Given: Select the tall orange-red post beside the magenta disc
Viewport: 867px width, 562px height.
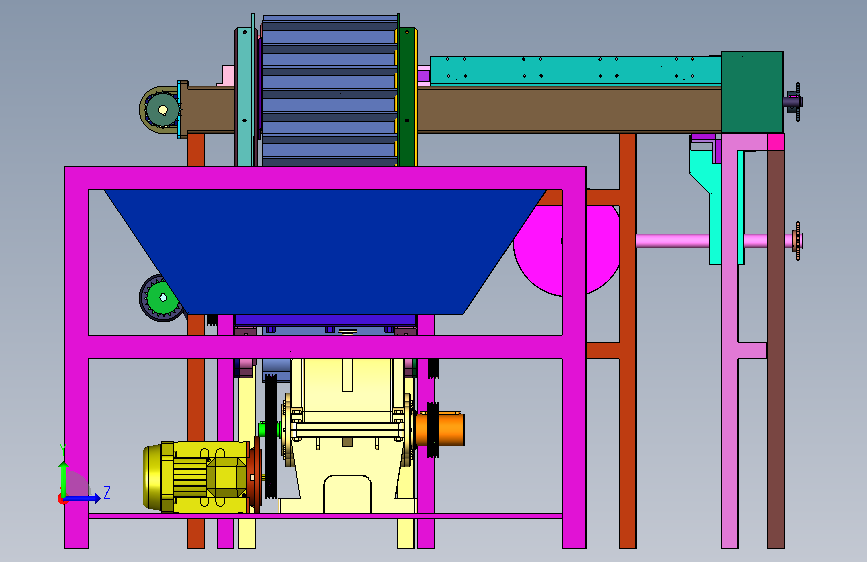Looking at the screenshot, I should [628, 341].
